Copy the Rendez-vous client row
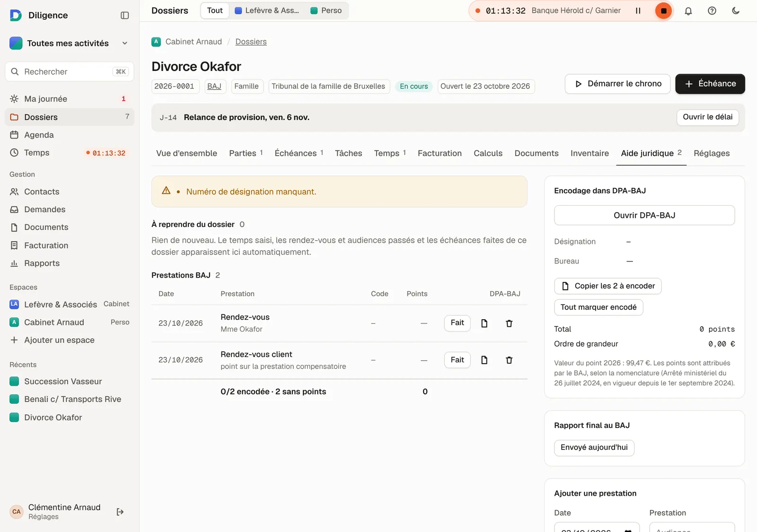 [x=484, y=360]
